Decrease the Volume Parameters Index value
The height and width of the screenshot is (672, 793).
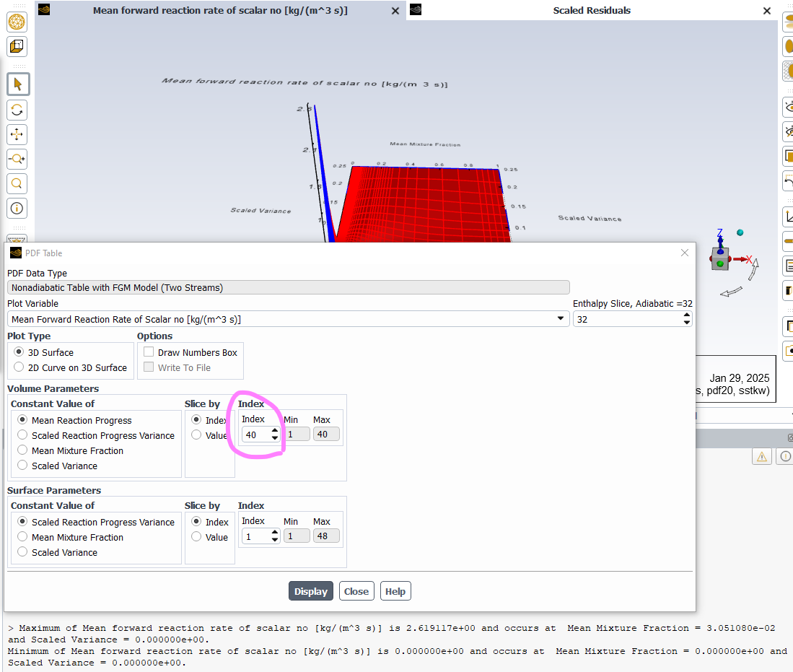click(274, 439)
